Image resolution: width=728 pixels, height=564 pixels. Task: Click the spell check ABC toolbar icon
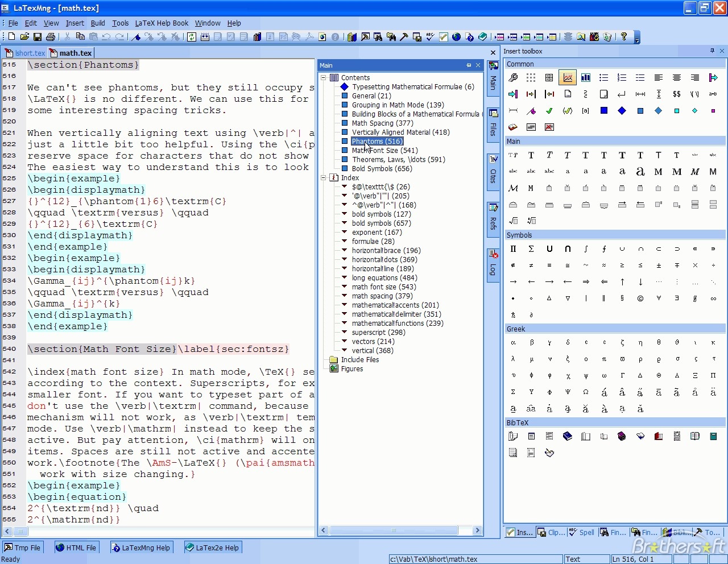point(430,37)
